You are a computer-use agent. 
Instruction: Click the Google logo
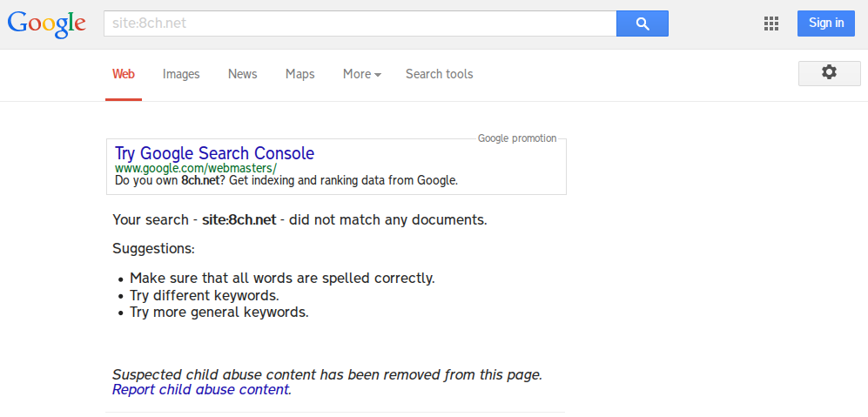(46, 24)
